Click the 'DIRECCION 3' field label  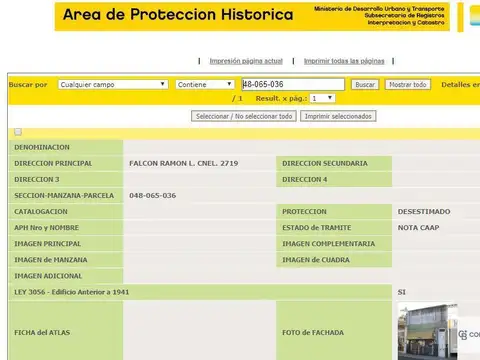[37, 179]
